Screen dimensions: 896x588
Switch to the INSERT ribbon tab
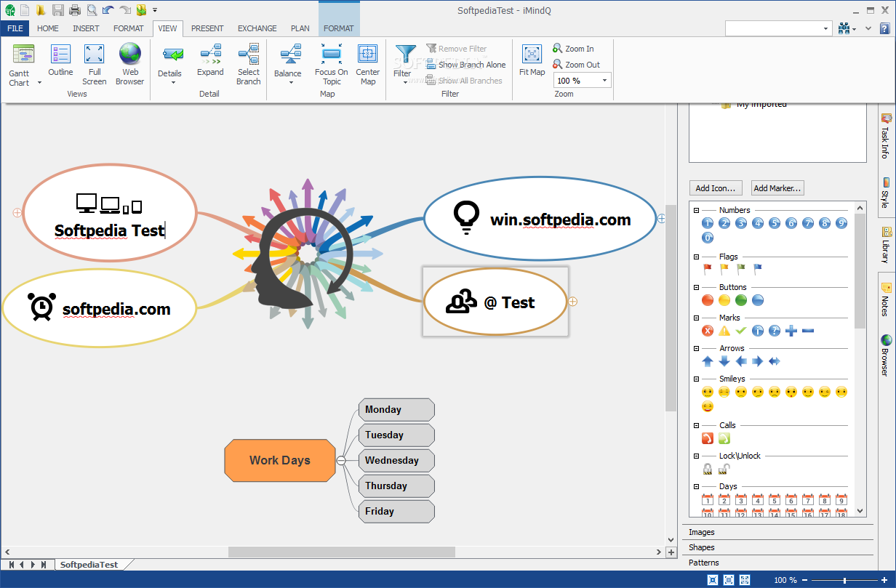(x=87, y=28)
